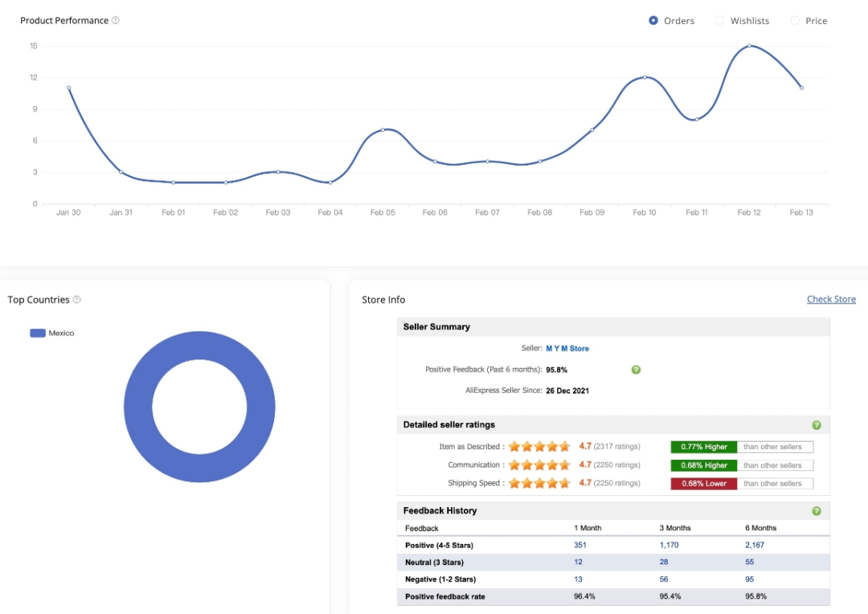Click the Jan 30 data point on chart
This screenshot has height=614, width=868.
click(x=68, y=88)
